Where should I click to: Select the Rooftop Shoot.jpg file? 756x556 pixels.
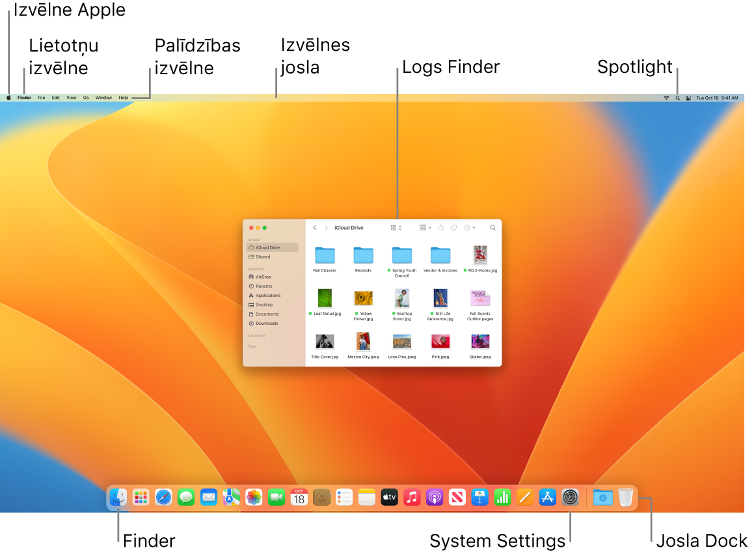[401, 298]
